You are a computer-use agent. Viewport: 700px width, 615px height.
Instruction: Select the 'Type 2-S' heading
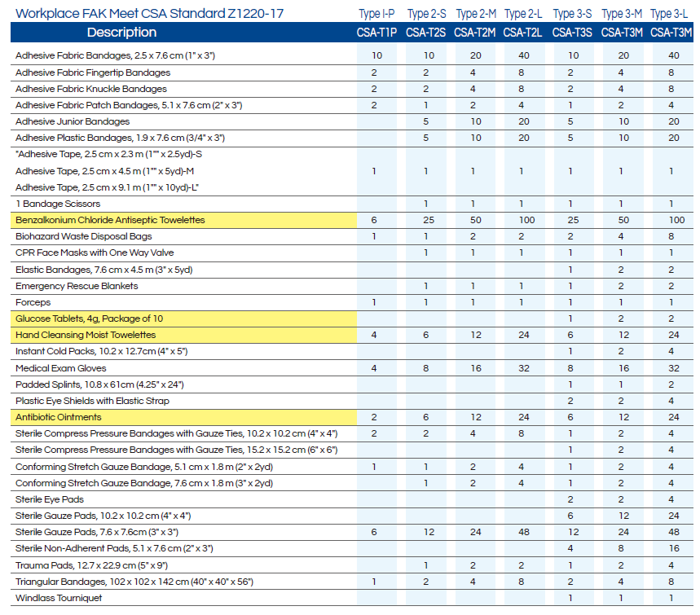(x=427, y=14)
